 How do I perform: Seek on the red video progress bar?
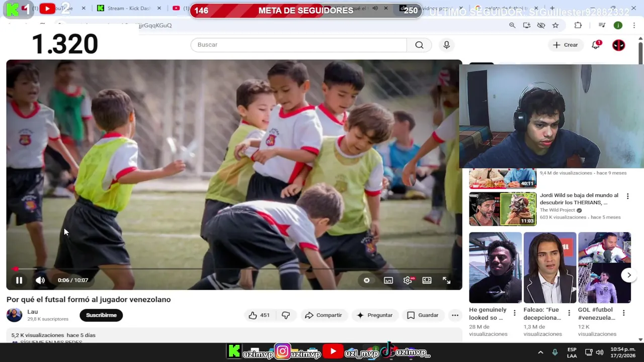click(x=234, y=269)
